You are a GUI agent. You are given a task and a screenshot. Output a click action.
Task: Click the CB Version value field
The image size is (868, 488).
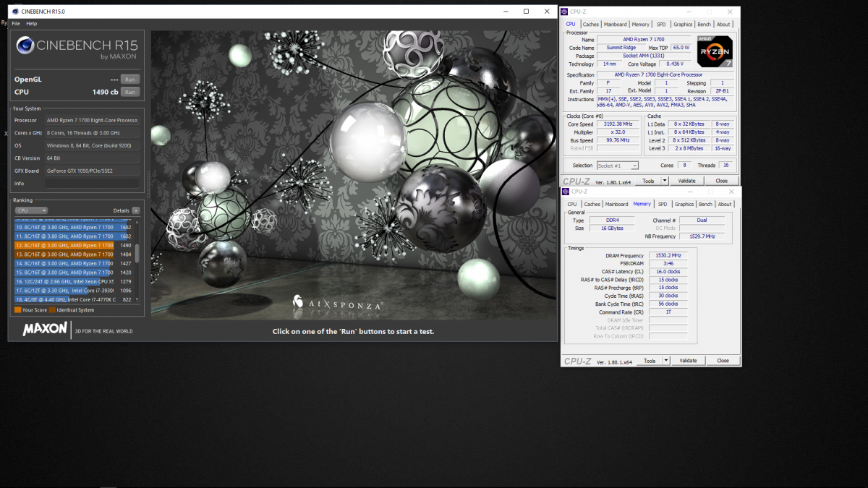[x=92, y=158]
